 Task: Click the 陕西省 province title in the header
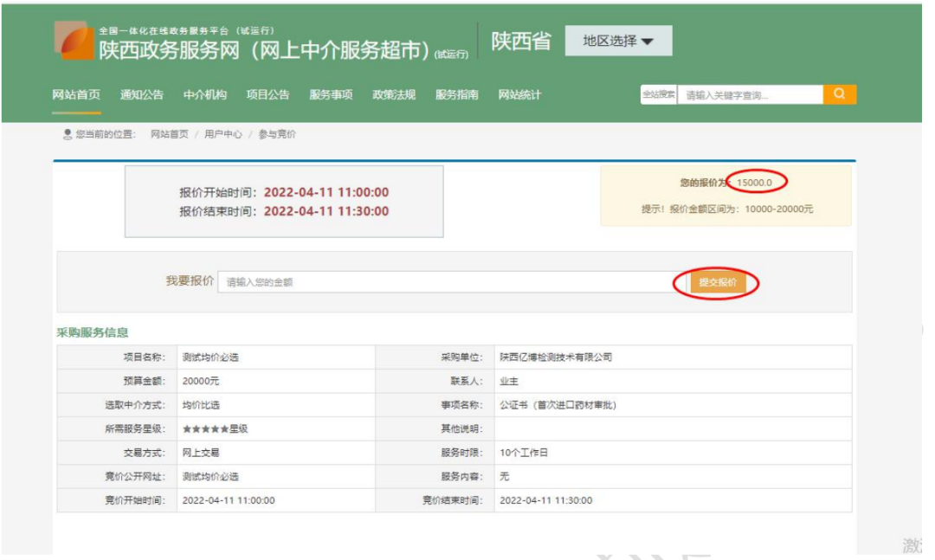tap(520, 42)
